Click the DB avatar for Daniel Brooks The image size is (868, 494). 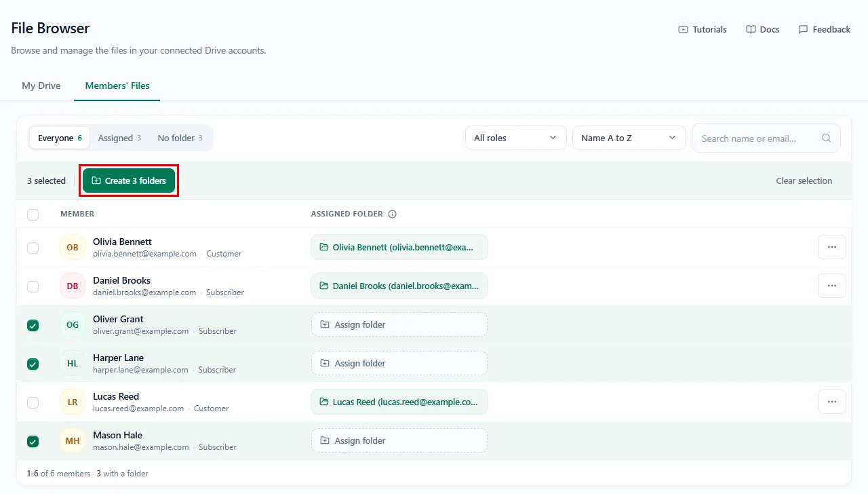click(x=73, y=286)
